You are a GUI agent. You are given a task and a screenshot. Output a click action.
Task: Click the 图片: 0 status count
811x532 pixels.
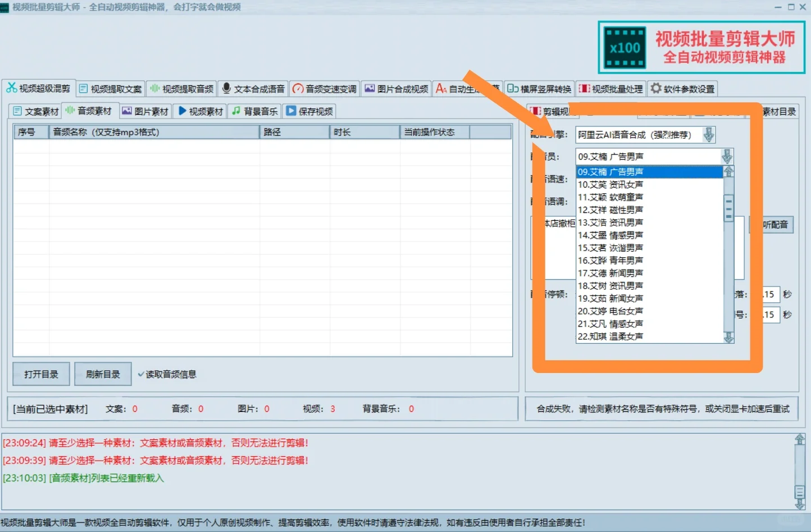(x=253, y=409)
